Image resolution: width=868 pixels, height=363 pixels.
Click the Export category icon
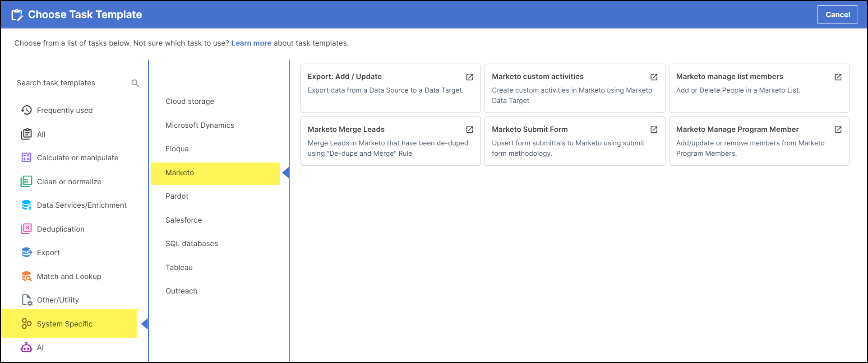pyautogui.click(x=26, y=252)
